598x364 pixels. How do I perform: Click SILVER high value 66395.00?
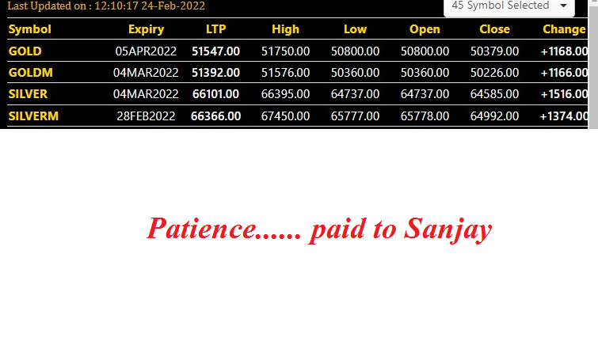[x=285, y=93]
